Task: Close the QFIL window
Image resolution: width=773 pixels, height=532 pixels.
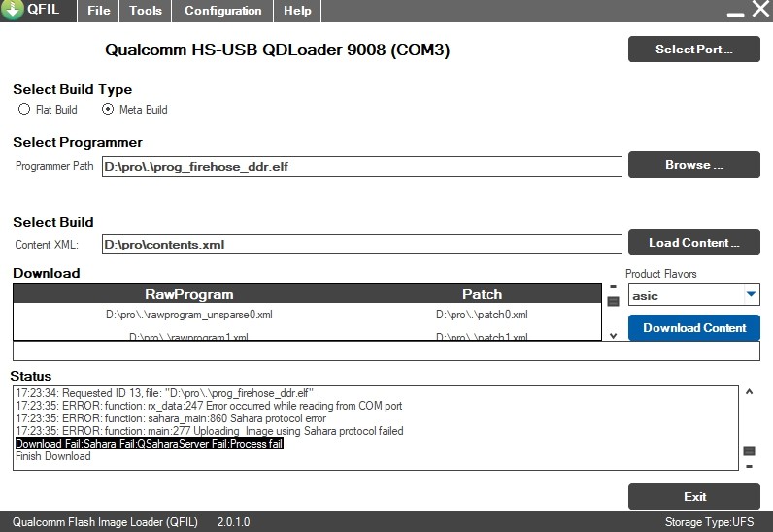Action: (x=758, y=11)
